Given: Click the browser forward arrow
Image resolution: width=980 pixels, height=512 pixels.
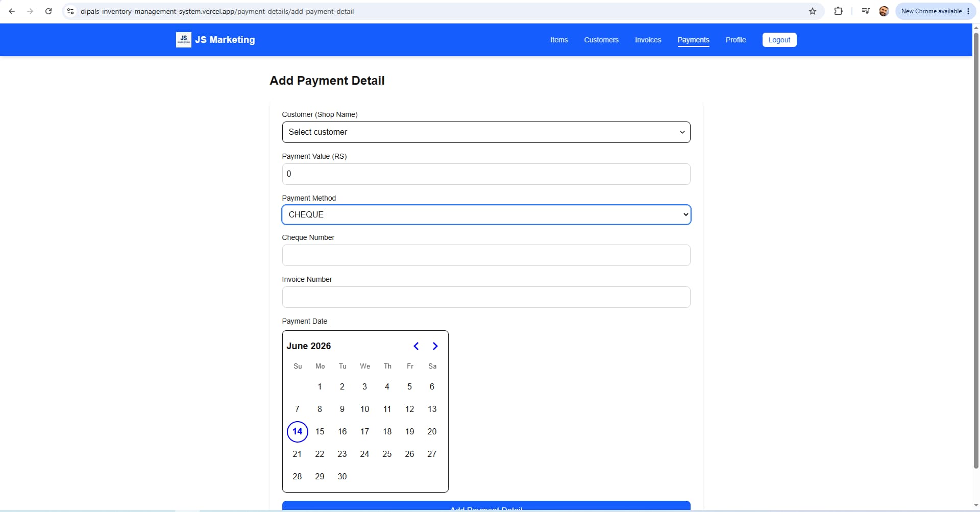Looking at the screenshot, I should 30,11.
